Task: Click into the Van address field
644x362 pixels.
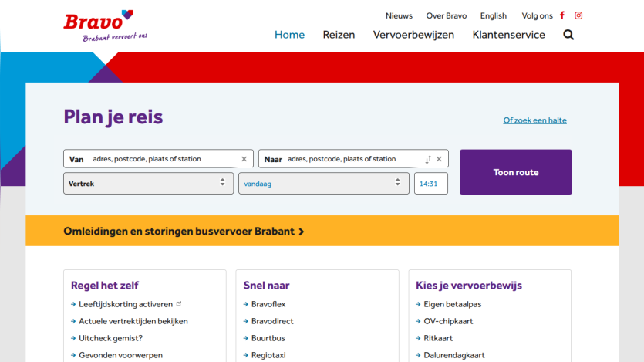Action: [x=158, y=158]
